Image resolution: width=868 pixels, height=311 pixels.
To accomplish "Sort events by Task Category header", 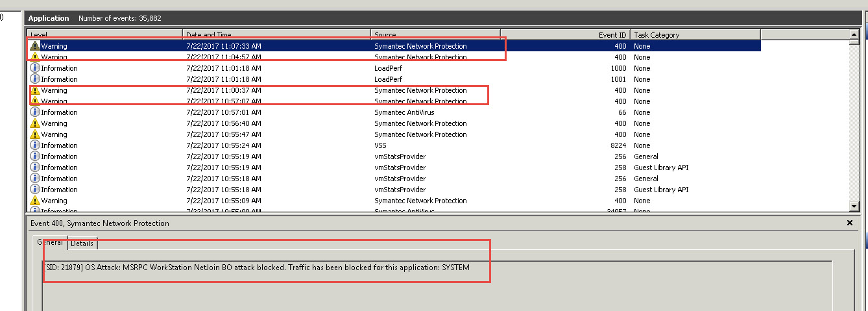I will (x=695, y=34).
